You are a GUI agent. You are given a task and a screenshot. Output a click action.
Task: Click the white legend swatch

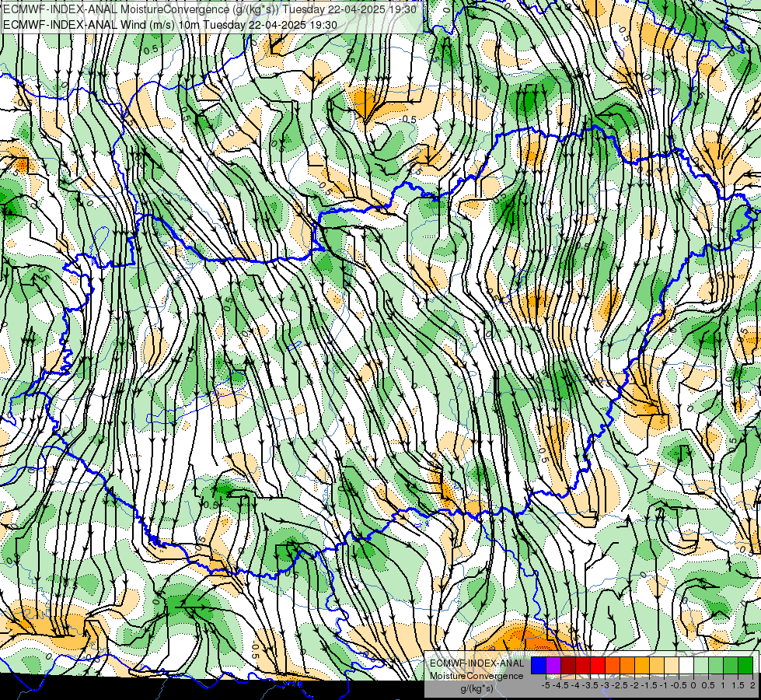pos(686,666)
